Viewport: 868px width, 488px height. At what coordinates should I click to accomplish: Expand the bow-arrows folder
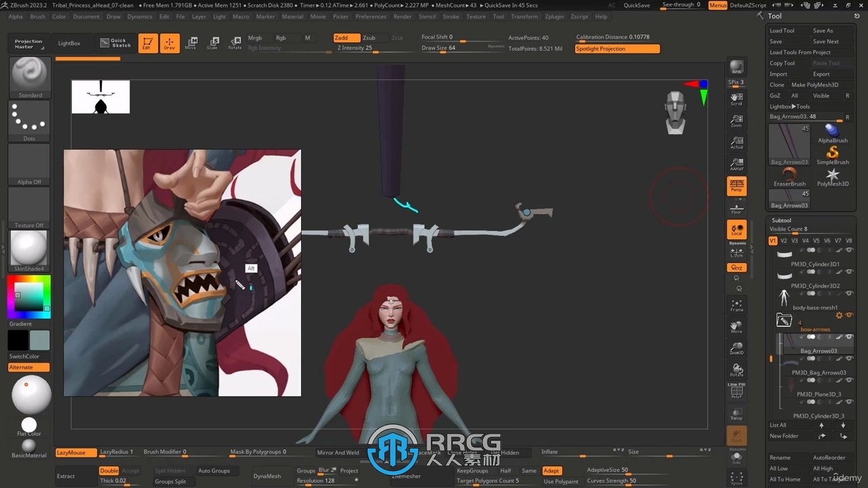[x=784, y=320]
